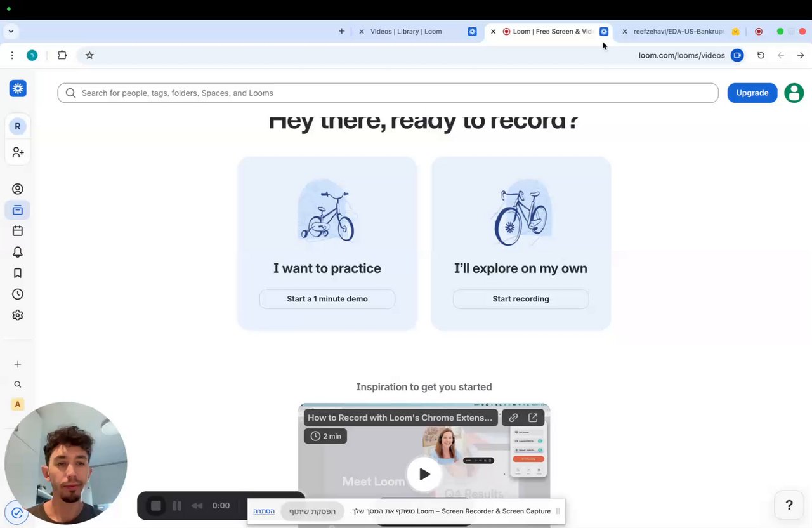This screenshot has width=812, height=528.
Task: Close the Videos | Library | Loom tab
Action: click(362, 31)
